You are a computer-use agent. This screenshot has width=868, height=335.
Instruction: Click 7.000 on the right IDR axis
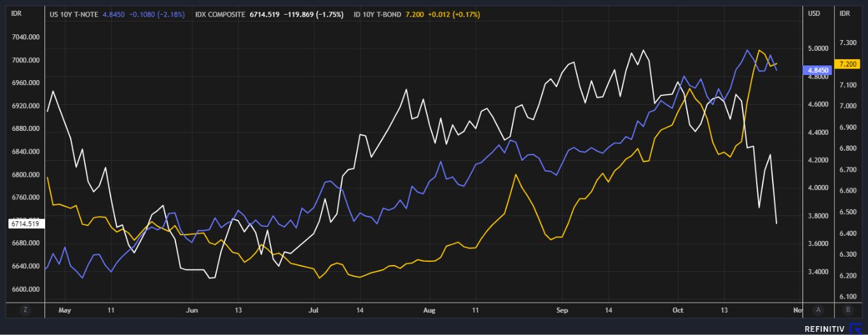[848, 106]
